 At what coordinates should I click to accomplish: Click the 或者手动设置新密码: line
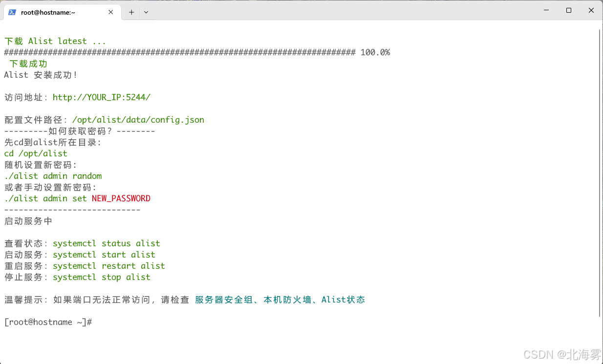click(50, 187)
